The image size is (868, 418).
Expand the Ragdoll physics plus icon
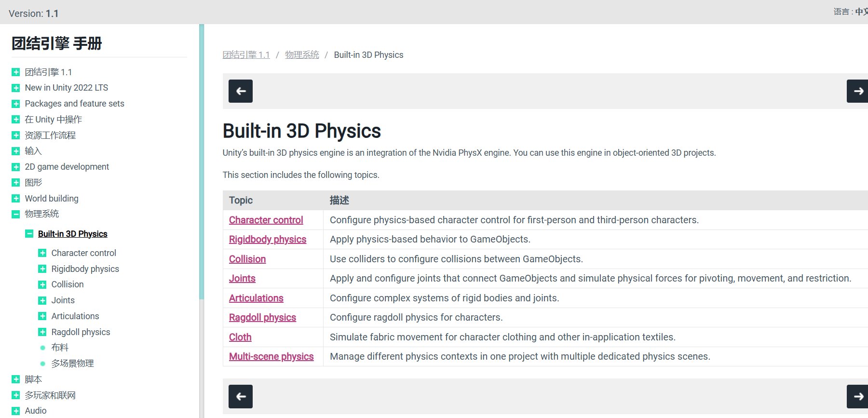pyautogui.click(x=42, y=332)
